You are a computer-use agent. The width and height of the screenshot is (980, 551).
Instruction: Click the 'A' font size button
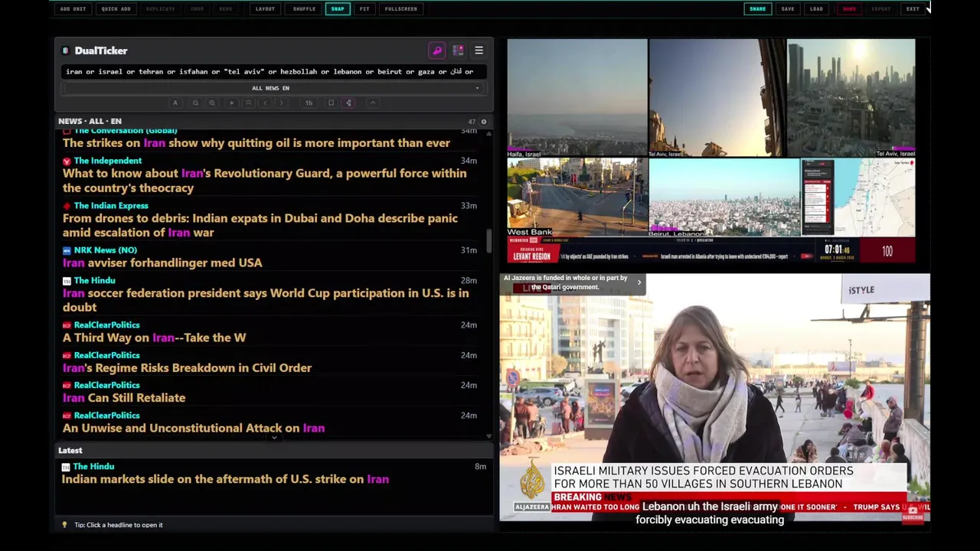175,103
